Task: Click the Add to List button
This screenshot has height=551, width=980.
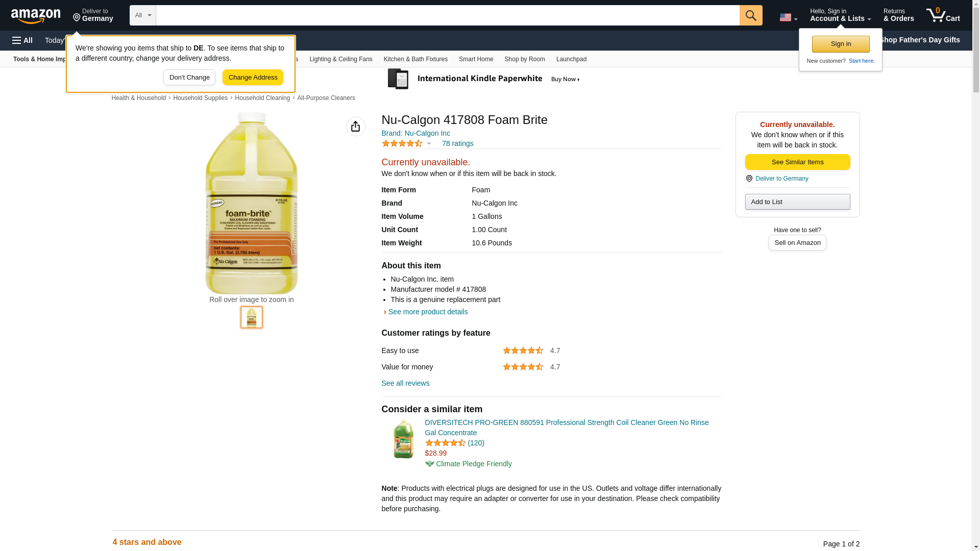Action: (x=797, y=202)
